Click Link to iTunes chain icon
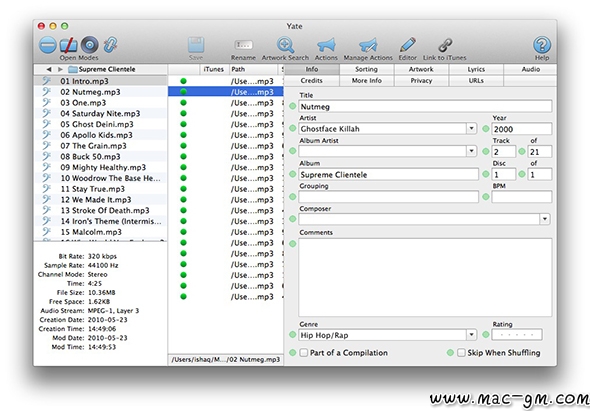The width and height of the screenshot is (590, 411). [445, 45]
